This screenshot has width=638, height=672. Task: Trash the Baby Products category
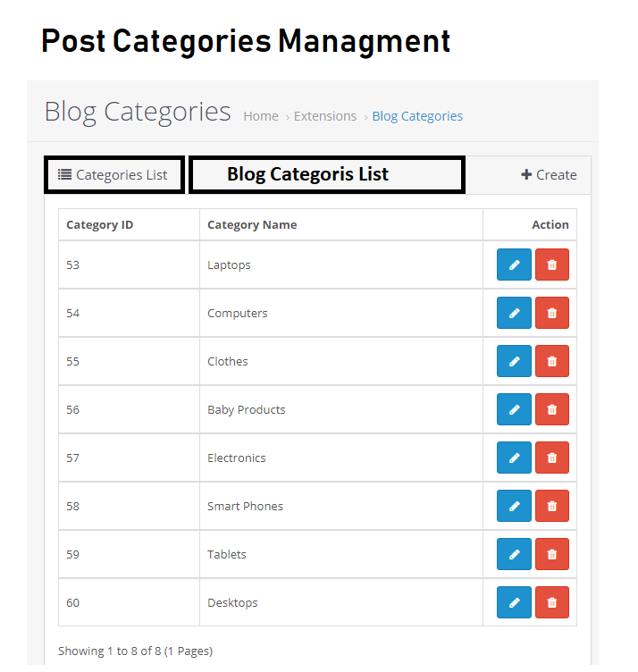point(552,409)
